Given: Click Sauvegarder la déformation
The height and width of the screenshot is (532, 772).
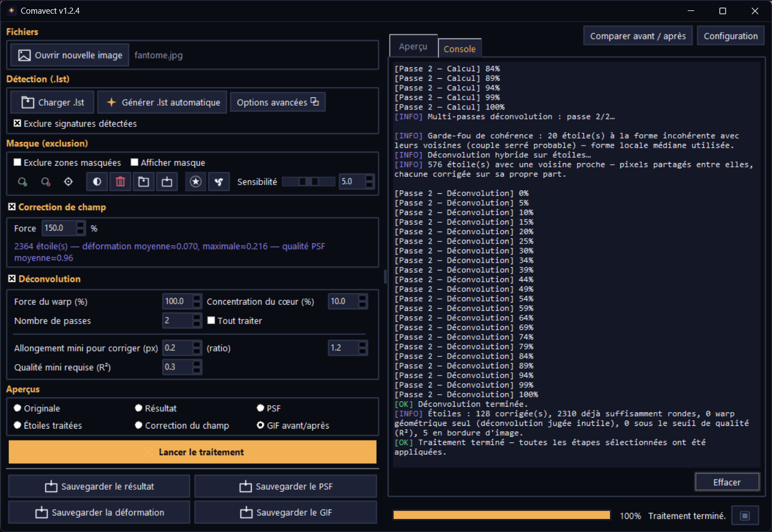Looking at the screenshot, I should tap(99, 512).
